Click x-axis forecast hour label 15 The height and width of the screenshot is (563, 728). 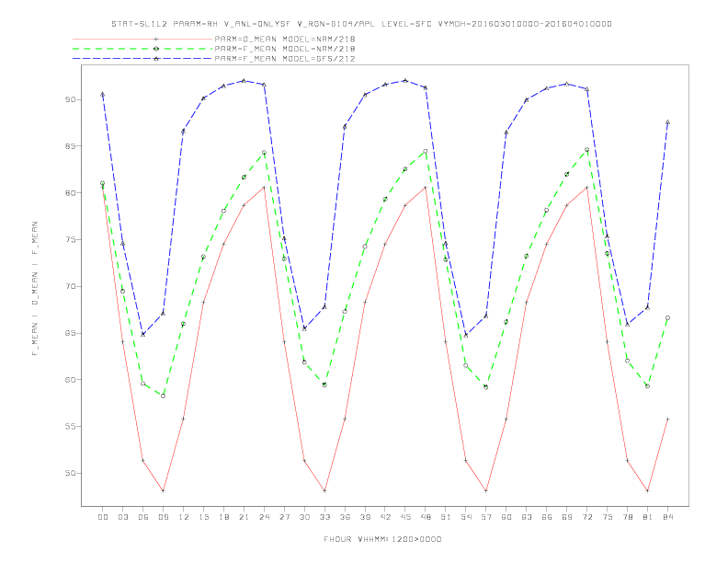pos(203,517)
